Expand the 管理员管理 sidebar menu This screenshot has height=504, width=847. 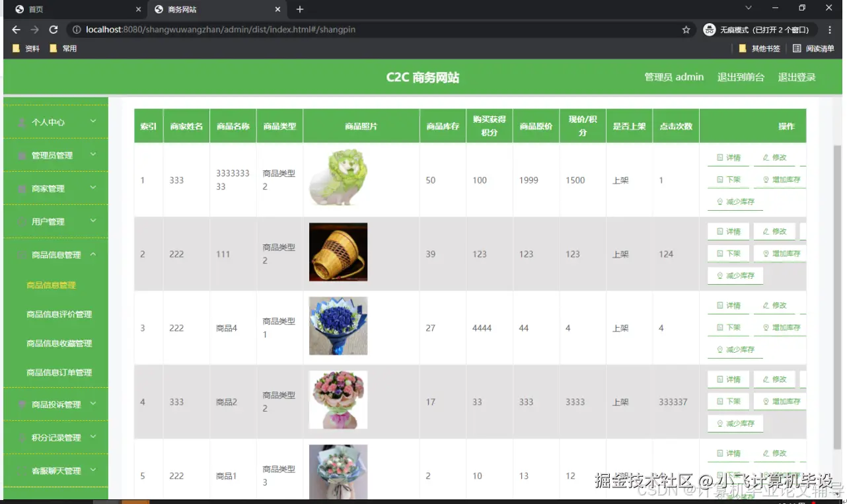[55, 155]
